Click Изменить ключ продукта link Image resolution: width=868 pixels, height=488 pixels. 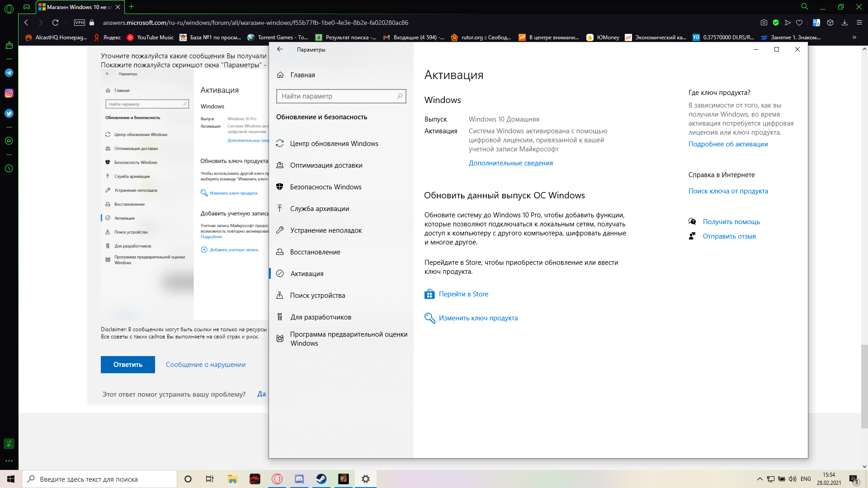coord(478,318)
